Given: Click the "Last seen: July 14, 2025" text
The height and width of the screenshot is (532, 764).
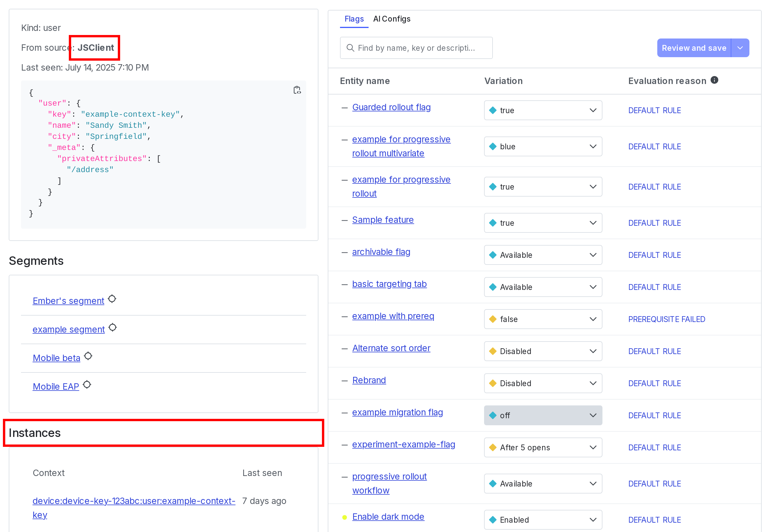Looking at the screenshot, I should tap(85, 68).
